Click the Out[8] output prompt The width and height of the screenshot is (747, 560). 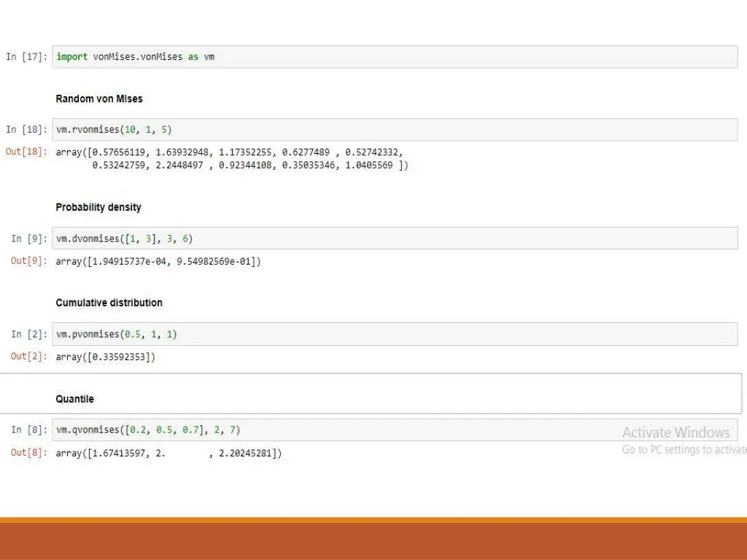[29, 453]
